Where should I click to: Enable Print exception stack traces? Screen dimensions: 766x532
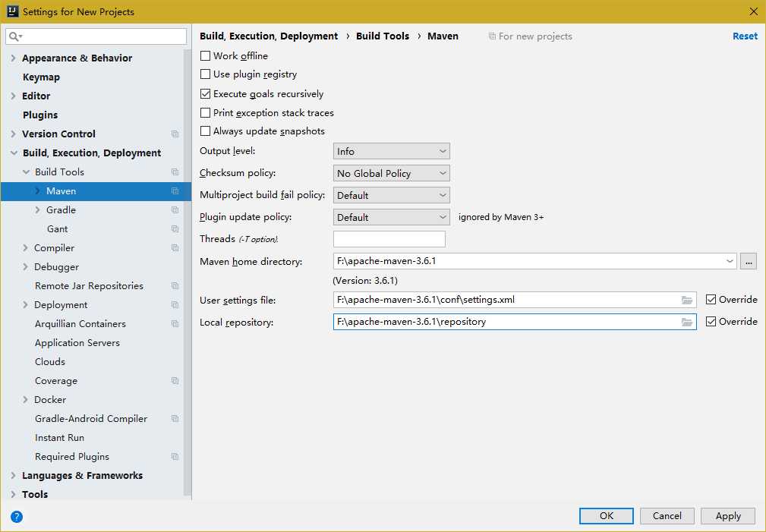tap(205, 113)
